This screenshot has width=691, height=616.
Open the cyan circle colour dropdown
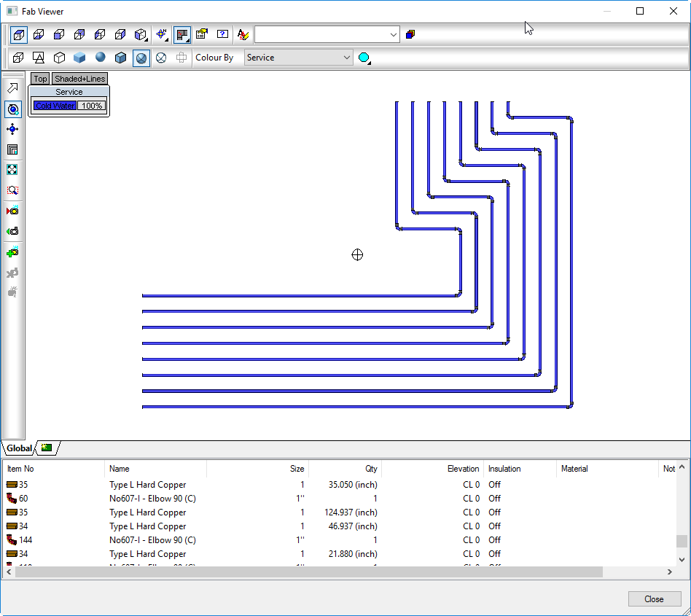364,58
